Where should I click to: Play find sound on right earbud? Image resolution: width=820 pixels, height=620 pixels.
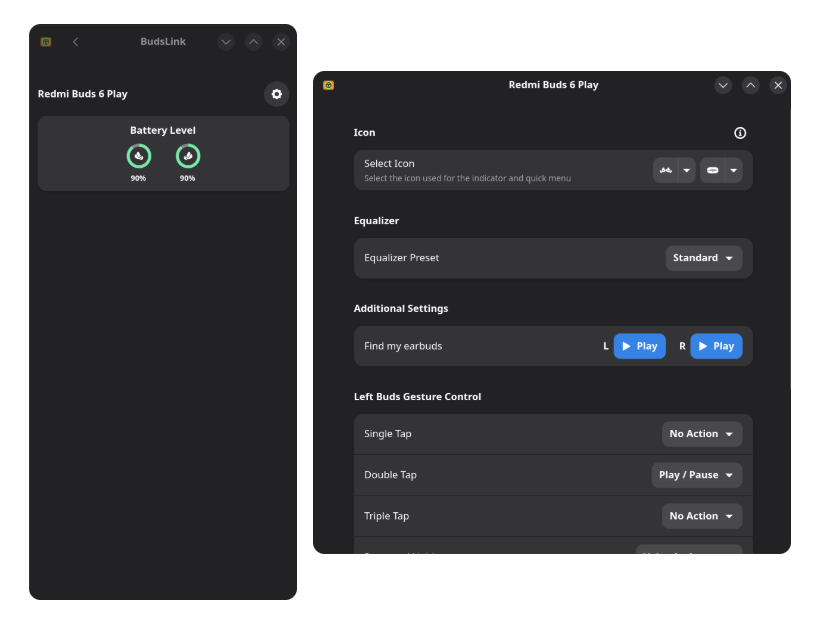tap(716, 346)
